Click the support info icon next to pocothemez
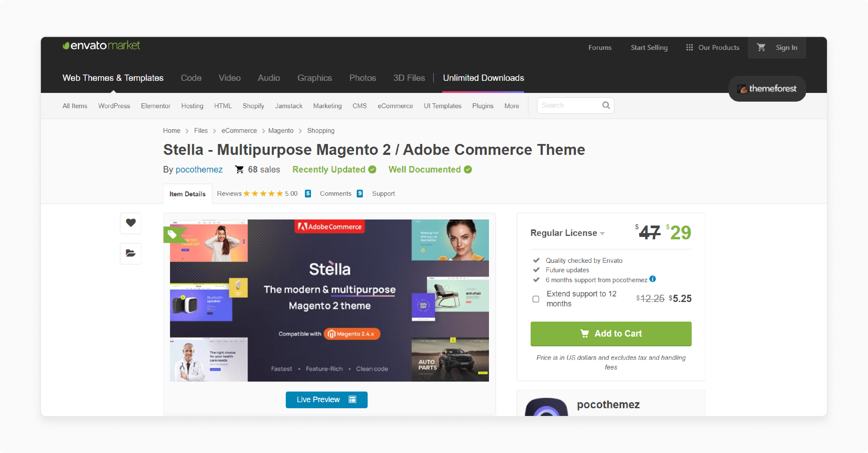Viewport: 868px width, 453px height. coord(652,279)
